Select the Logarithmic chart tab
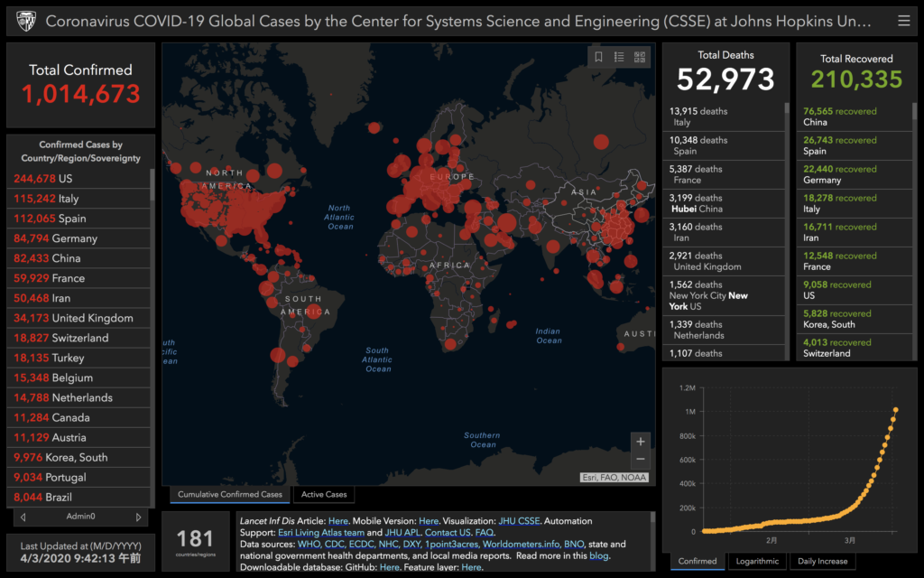Image resolution: width=924 pixels, height=578 pixels. pyautogui.click(x=757, y=561)
